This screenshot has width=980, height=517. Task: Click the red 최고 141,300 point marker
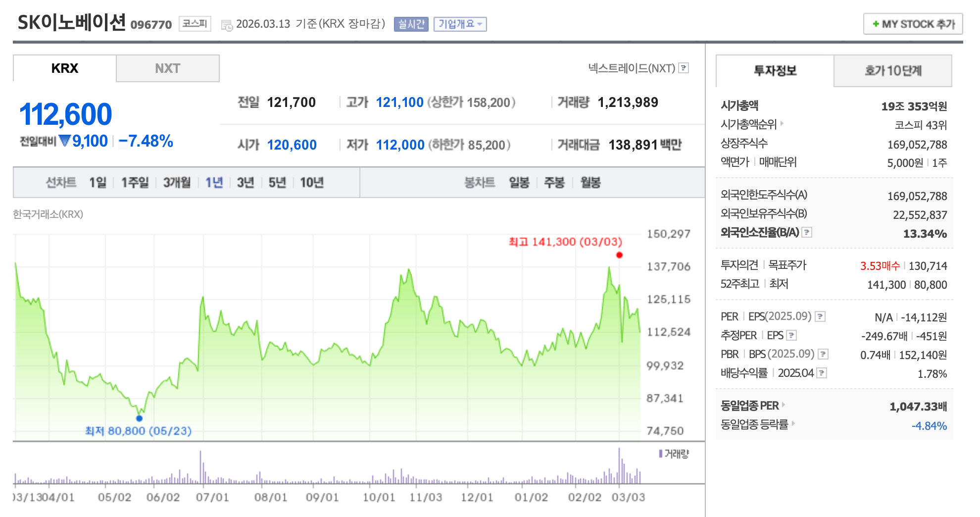click(x=619, y=255)
